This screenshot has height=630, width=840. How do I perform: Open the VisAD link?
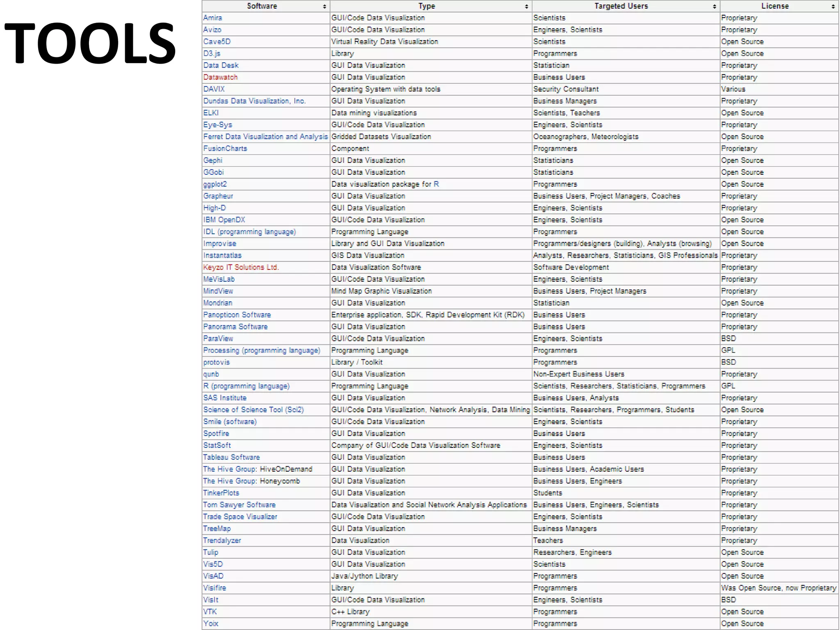[x=213, y=577]
